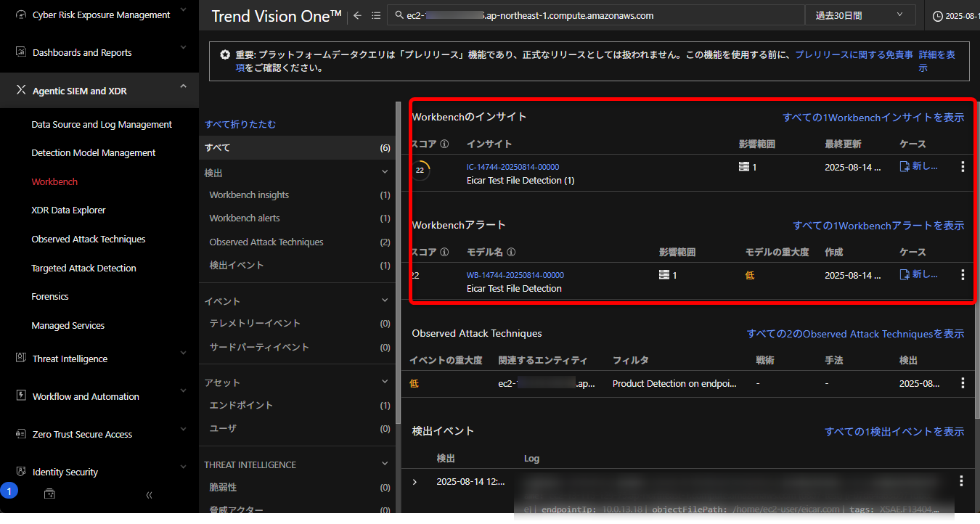Screen dimensions: 980x524
Task: Open Observed Attack Techniques in sidebar
Action: pos(89,240)
